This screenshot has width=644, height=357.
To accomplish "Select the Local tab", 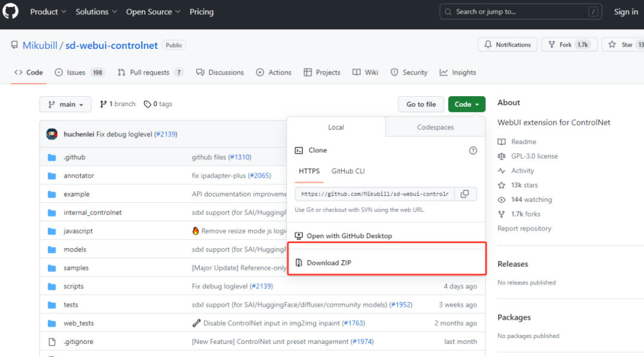I will click(x=336, y=127).
